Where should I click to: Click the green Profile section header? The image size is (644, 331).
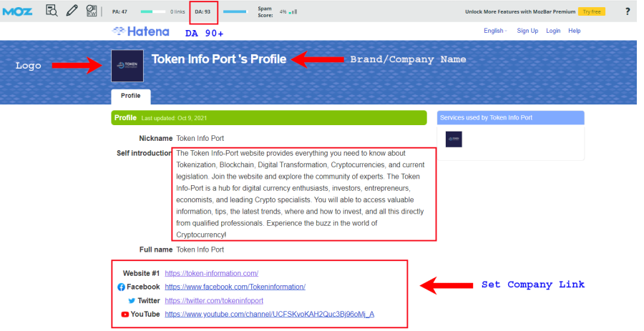click(269, 118)
